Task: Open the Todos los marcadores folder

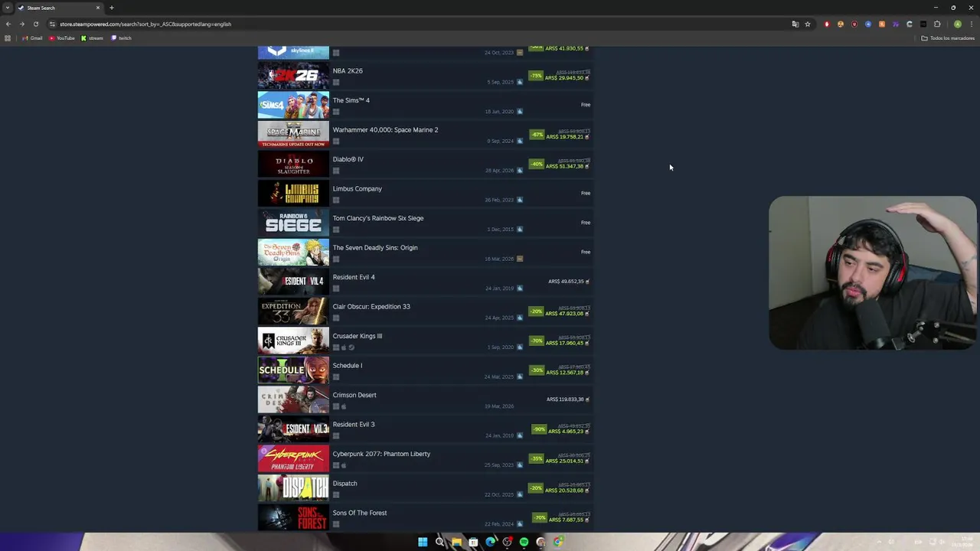Action: click(x=948, y=38)
